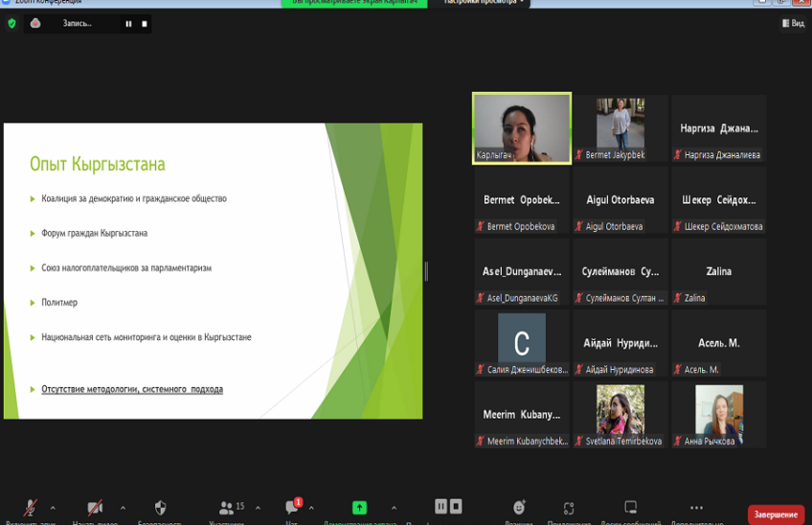Expand audio settings arrow next to microphone
The width and height of the screenshot is (812, 525).
(53, 508)
